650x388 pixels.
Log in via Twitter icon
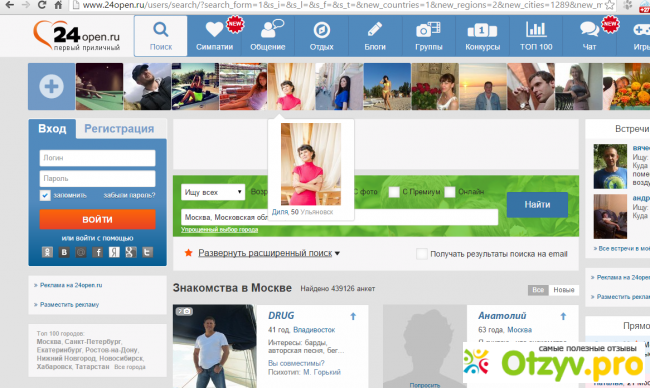coord(148,252)
